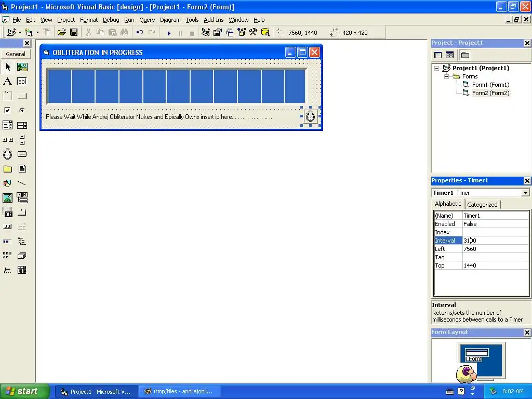Select the ComboBox control tool

point(7,125)
